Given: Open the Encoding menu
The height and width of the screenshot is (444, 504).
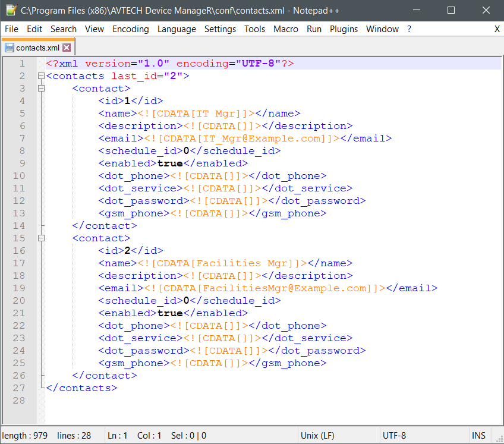Looking at the screenshot, I should (x=130, y=29).
